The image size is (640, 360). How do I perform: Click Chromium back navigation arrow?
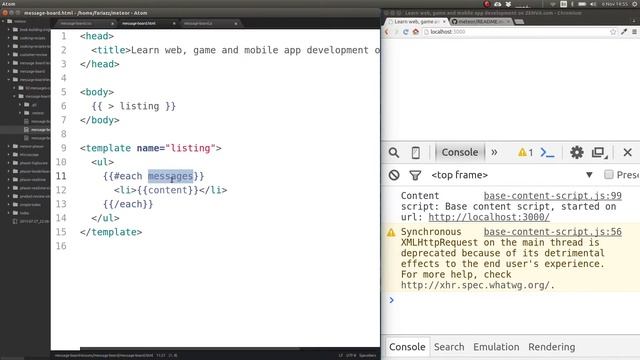pyautogui.click(x=387, y=32)
